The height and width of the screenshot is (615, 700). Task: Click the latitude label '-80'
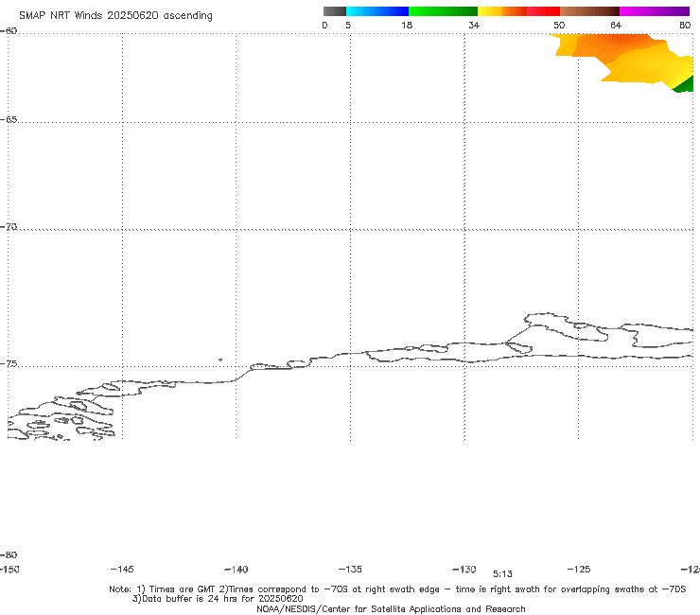coord(9,554)
